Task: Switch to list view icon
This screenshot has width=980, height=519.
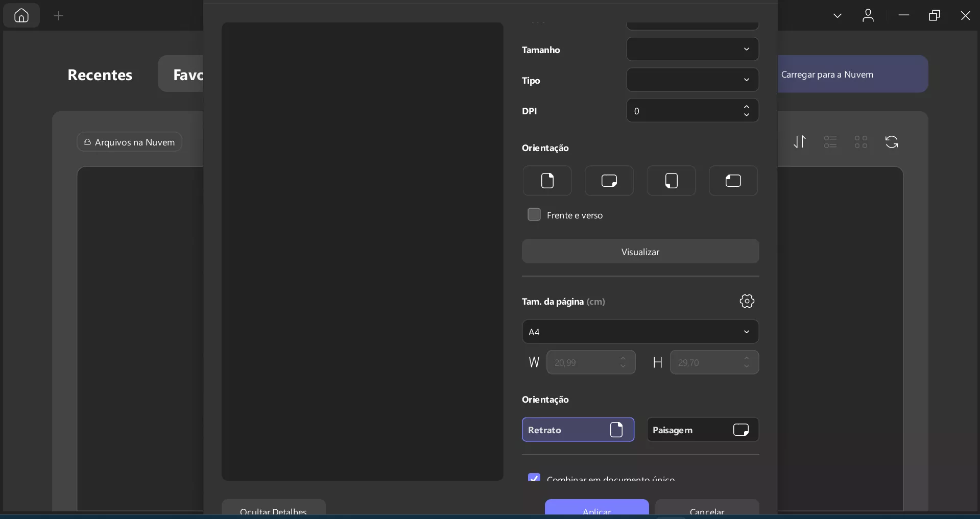Action: 830,142
